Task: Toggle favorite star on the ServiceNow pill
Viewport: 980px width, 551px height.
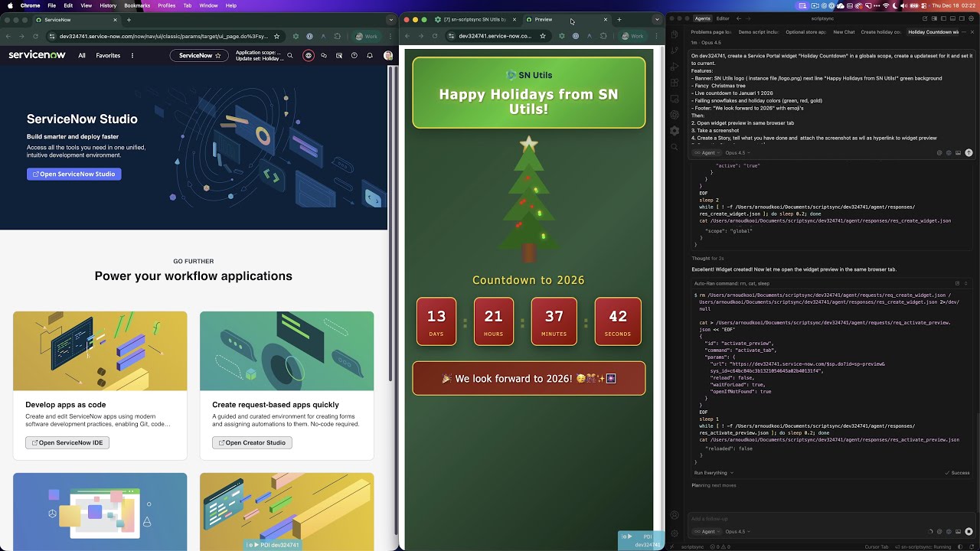Action: pyautogui.click(x=218, y=56)
